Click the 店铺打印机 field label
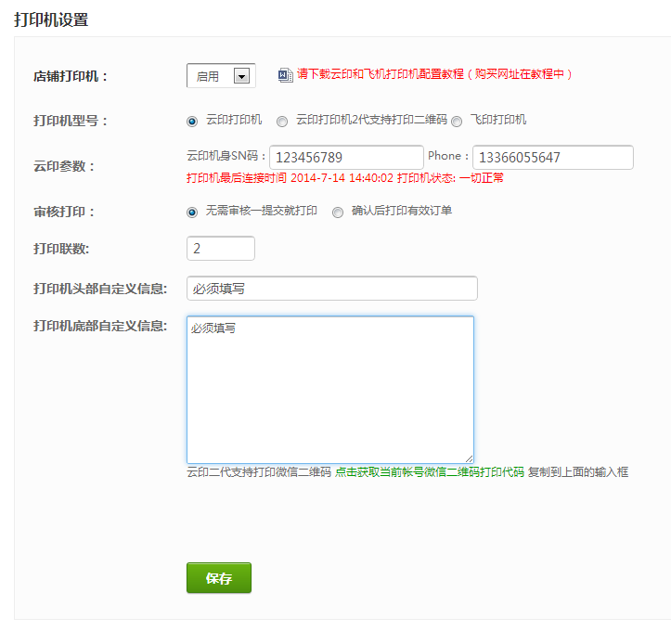Viewport: 671px width, 644px height. 71,76
